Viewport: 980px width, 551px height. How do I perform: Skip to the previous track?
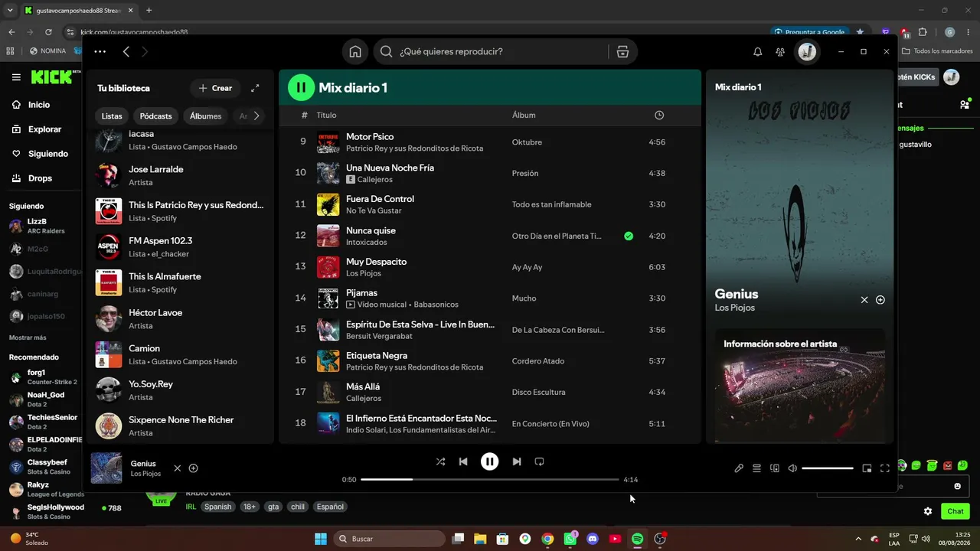pos(463,461)
